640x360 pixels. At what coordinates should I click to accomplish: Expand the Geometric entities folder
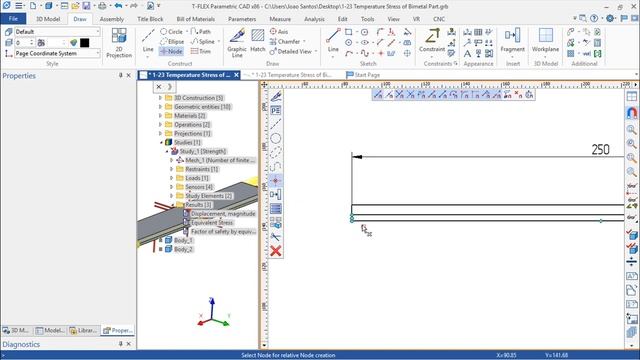(x=160, y=107)
